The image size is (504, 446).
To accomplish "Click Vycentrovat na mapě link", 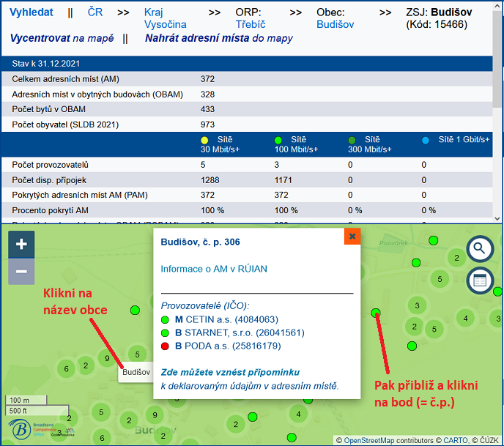I will point(62,38).
